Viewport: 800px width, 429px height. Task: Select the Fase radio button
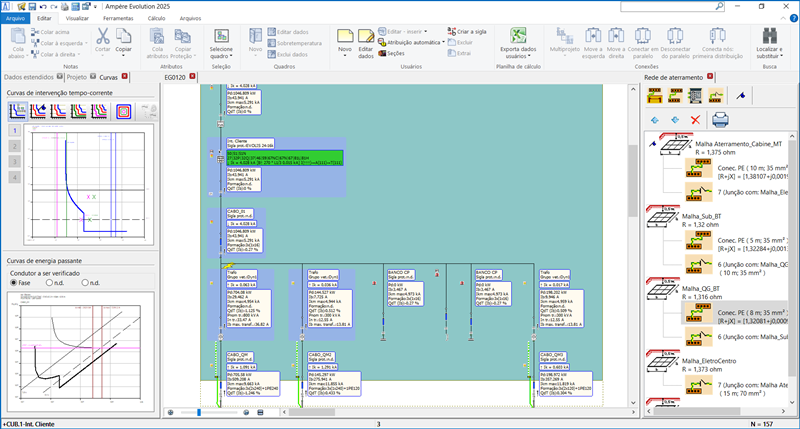click(14, 283)
